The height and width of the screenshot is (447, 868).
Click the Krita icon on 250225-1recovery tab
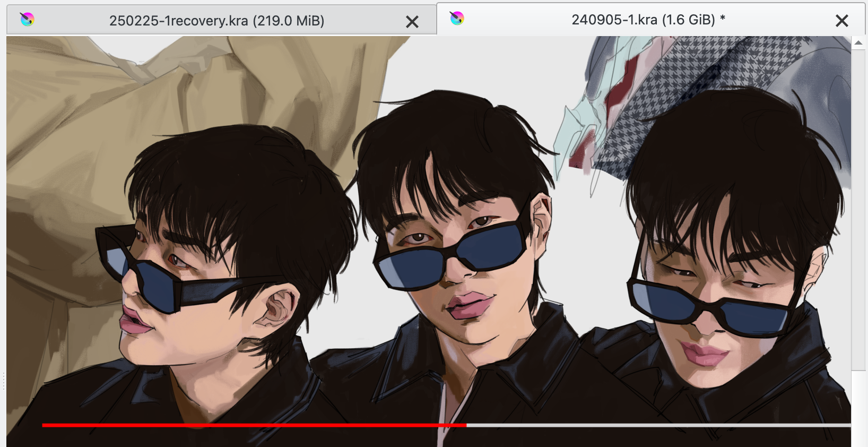tap(27, 20)
